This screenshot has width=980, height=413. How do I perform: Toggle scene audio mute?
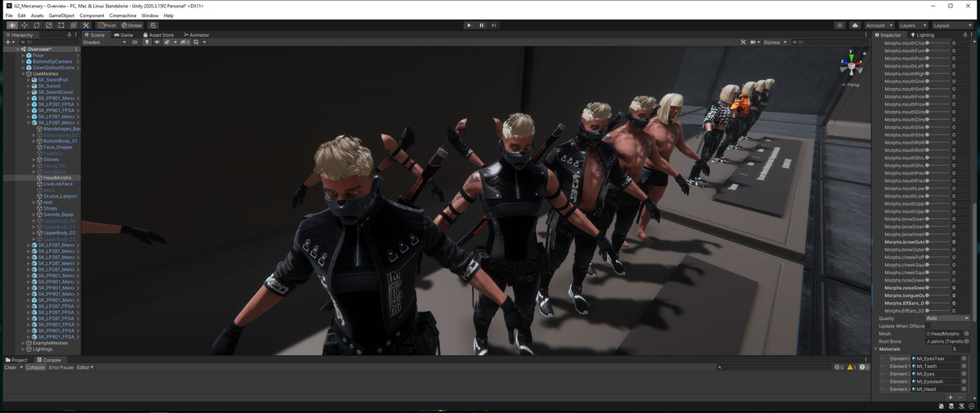pyautogui.click(x=157, y=42)
